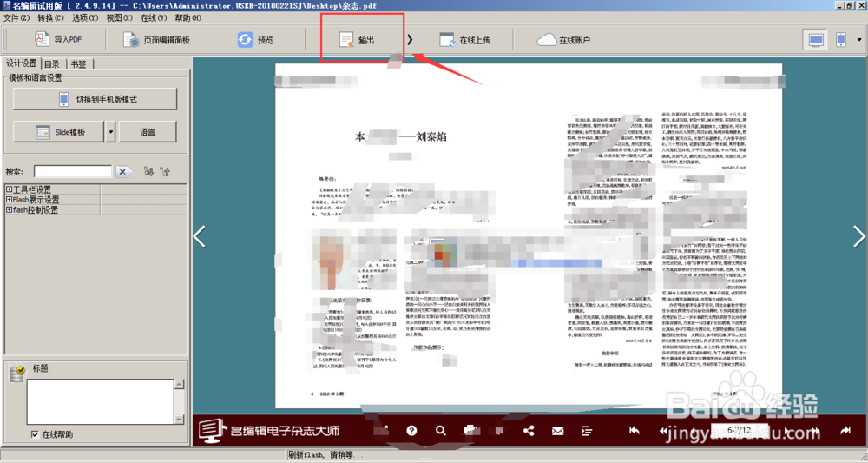Click the 预览 preview refresh icon
Screen dimensions: 868x463
[246, 40]
